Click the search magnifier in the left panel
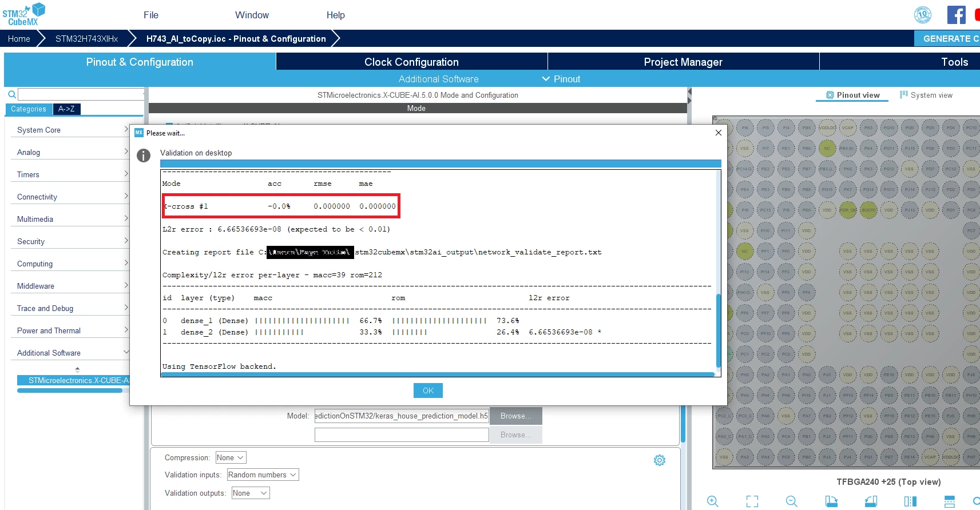The height and width of the screenshot is (510, 980). point(11,94)
